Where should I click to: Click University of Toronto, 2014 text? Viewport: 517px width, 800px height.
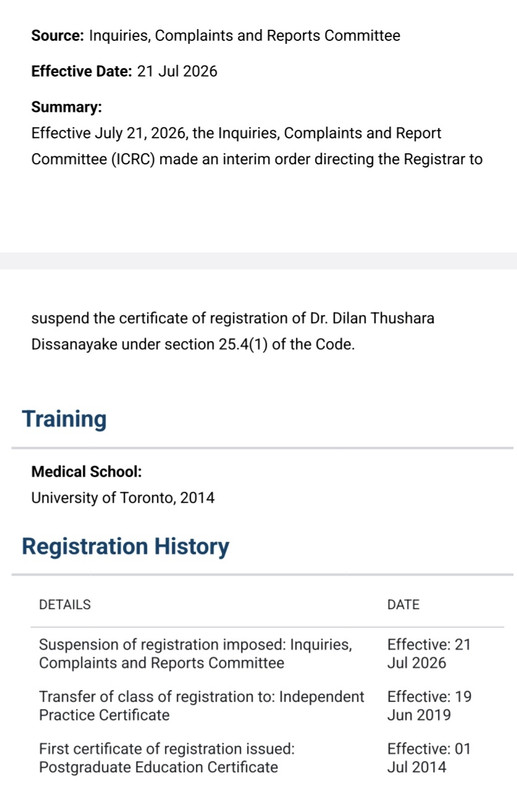point(123,497)
